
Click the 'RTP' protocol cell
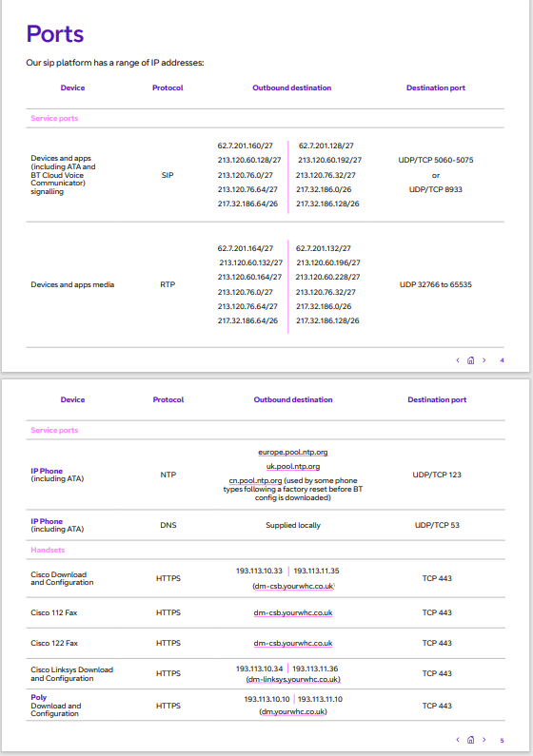[168, 284]
